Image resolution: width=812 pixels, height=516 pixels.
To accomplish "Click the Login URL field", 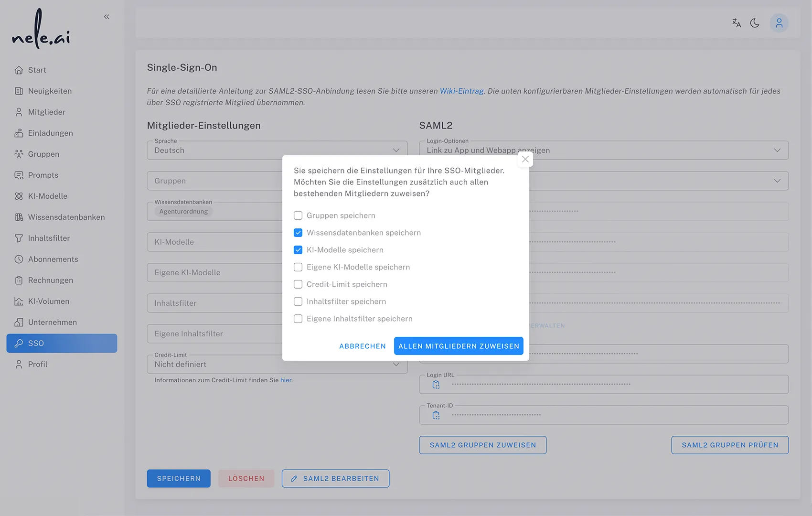I will 604,385.
